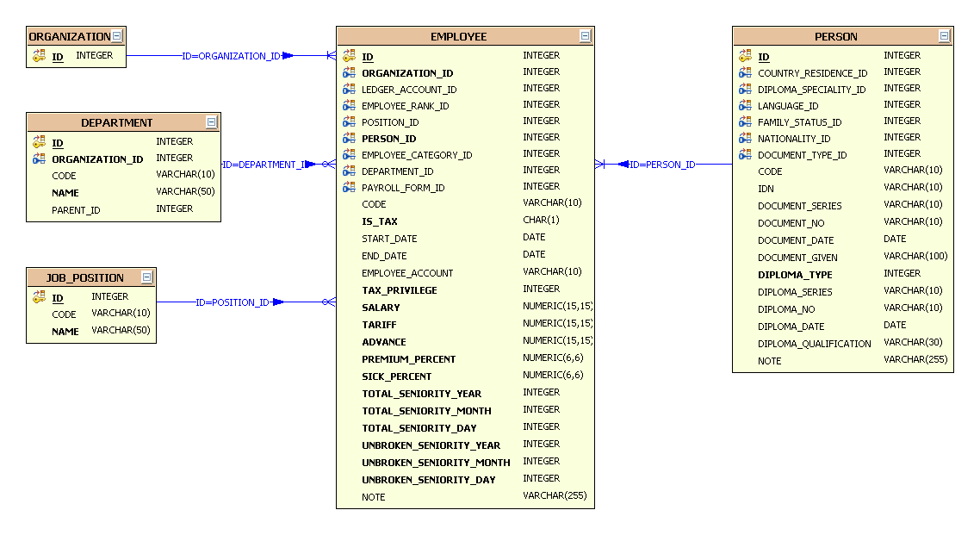Select the EMPLOYEE table title bar
The height and width of the screenshot is (535, 980).
click(458, 36)
